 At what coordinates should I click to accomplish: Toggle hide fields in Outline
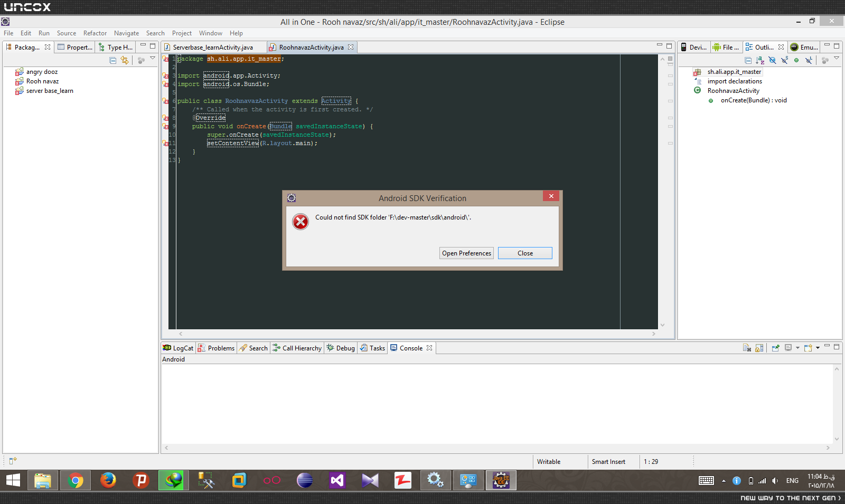(x=772, y=60)
